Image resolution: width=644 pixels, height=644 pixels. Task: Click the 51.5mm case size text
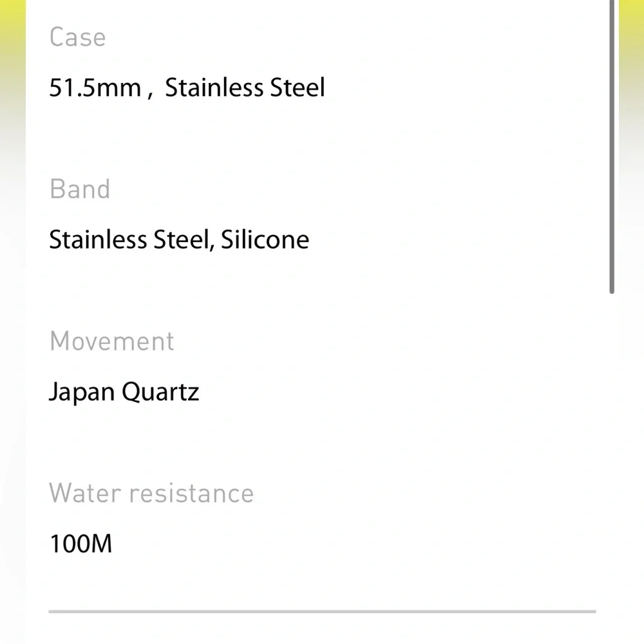tap(95, 88)
